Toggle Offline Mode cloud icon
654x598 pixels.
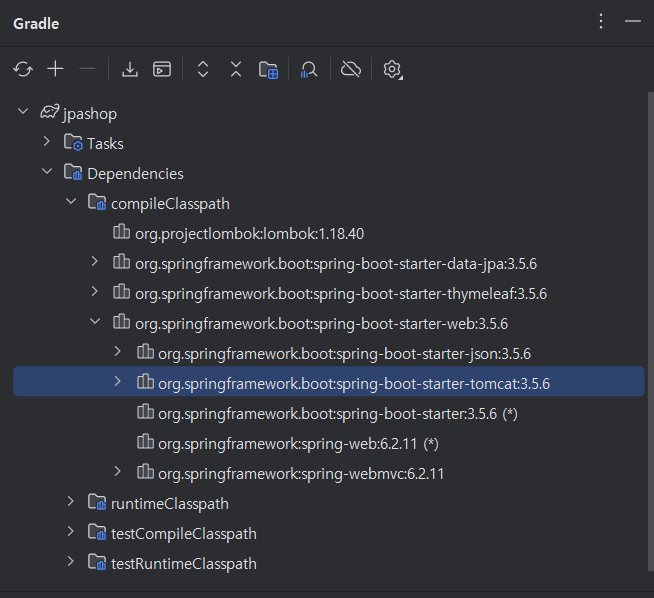350,69
